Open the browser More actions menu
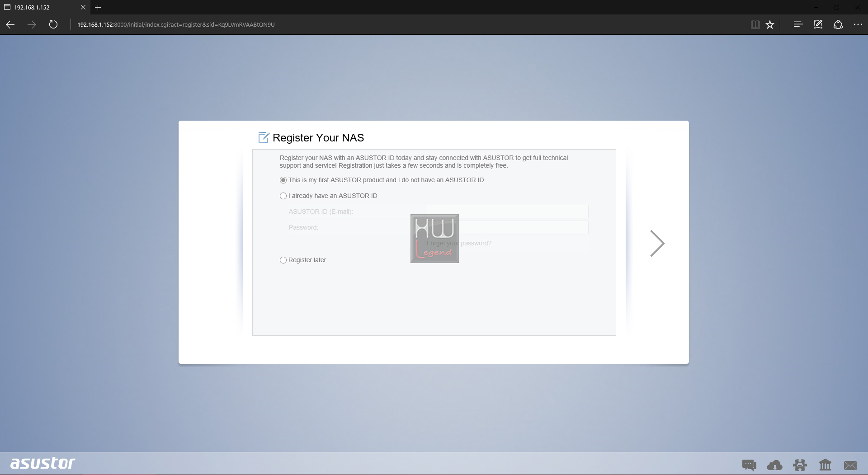868x475 pixels. coord(858,24)
